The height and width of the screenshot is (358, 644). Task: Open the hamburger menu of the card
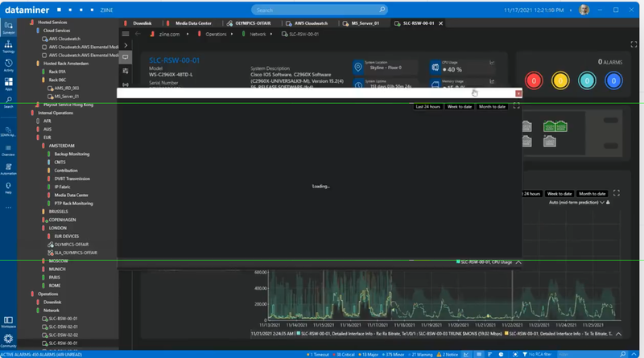(x=126, y=34)
